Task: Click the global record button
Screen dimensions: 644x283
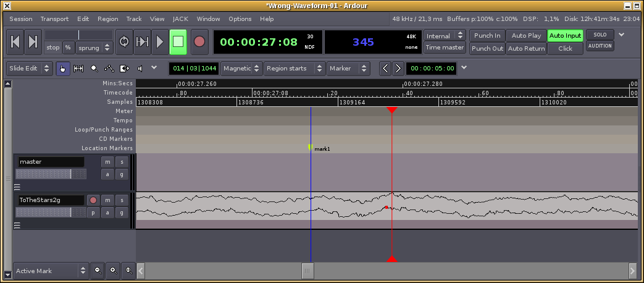Action: click(199, 41)
